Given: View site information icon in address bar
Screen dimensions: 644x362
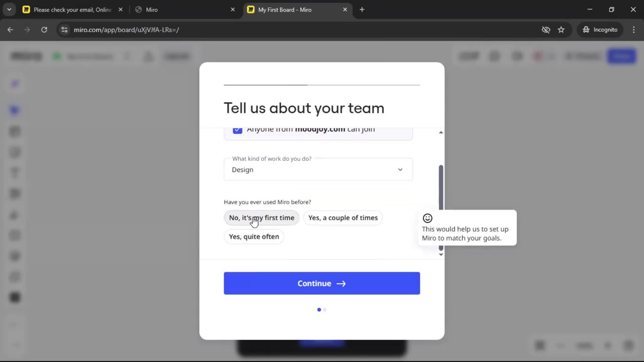Looking at the screenshot, I should (x=64, y=30).
